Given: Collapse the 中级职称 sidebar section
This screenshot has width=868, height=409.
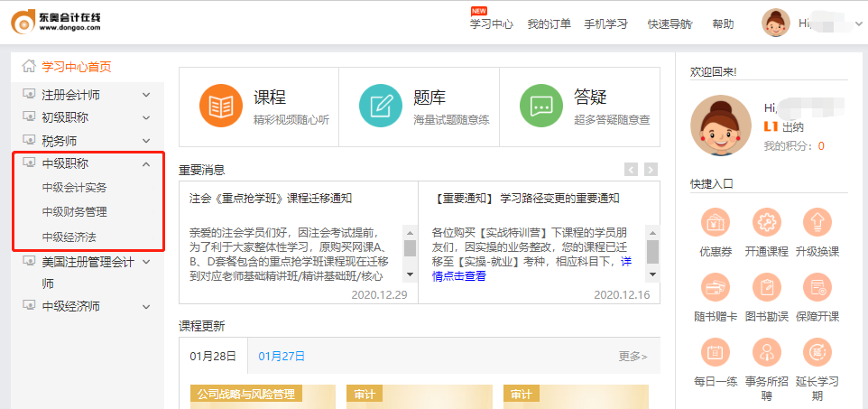Looking at the screenshot, I should point(146,164).
